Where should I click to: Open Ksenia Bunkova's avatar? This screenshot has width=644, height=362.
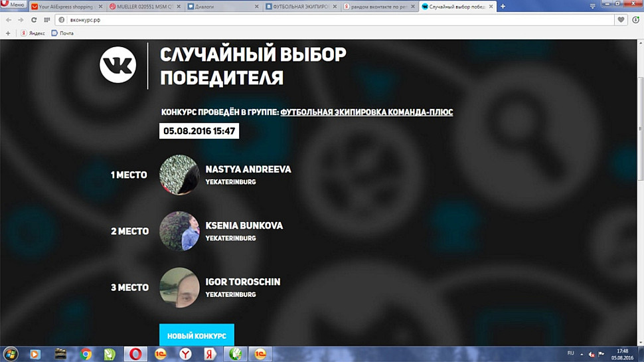pos(179,231)
